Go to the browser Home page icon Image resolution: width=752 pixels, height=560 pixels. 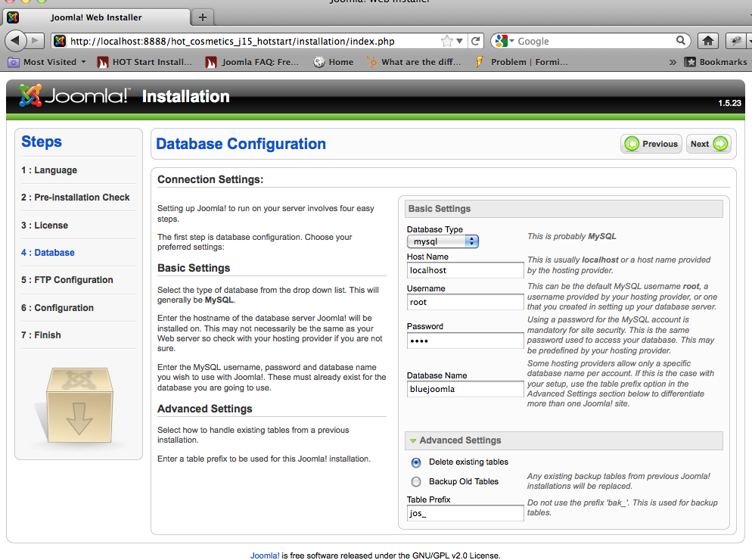[x=708, y=42]
